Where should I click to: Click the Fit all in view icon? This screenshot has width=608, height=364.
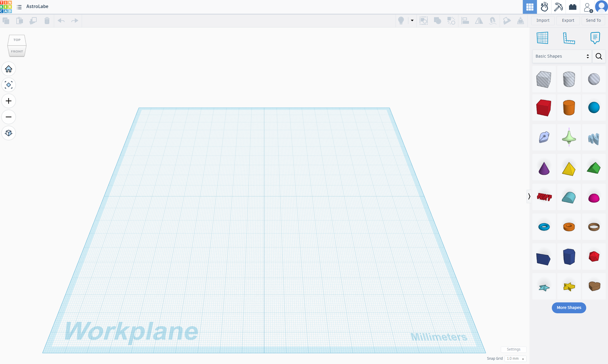tap(9, 85)
